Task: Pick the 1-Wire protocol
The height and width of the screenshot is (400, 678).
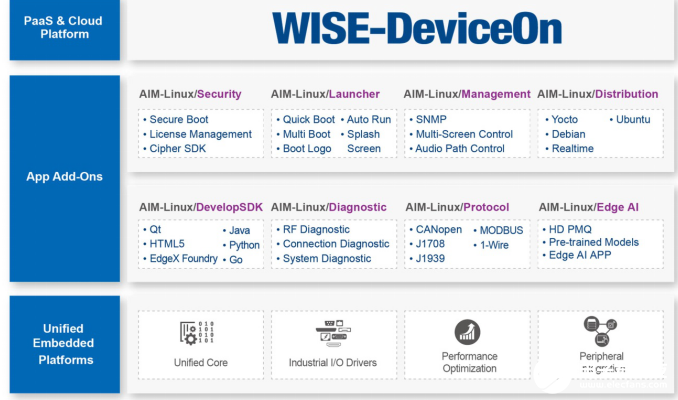Action: click(494, 245)
